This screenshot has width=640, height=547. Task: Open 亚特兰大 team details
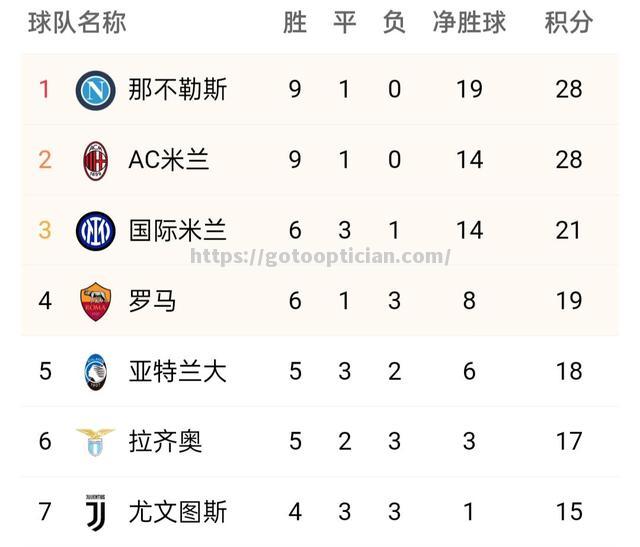[178, 371]
